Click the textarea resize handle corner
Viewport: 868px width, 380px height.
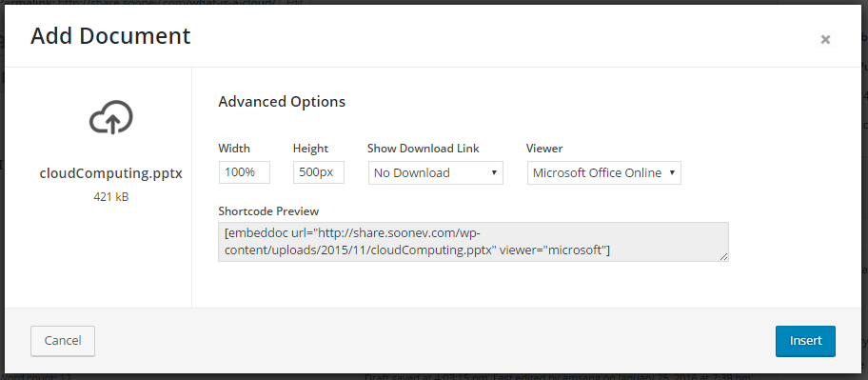(x=724, y=257)
